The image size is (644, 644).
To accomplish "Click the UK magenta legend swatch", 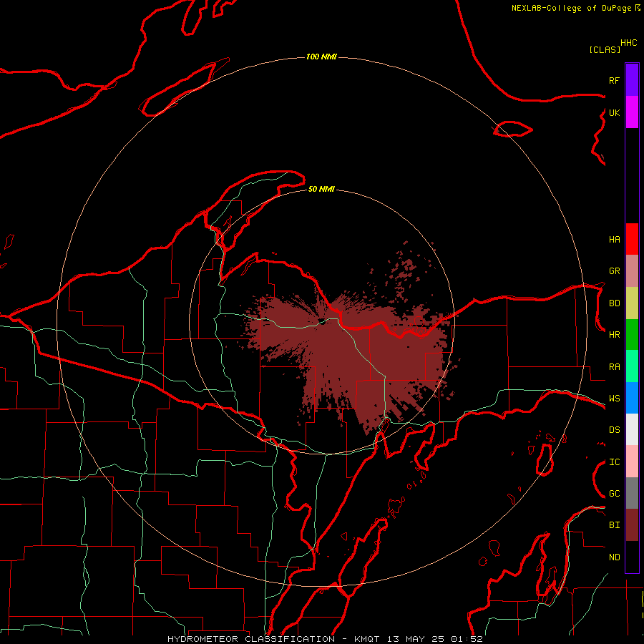I will point(632,112).
